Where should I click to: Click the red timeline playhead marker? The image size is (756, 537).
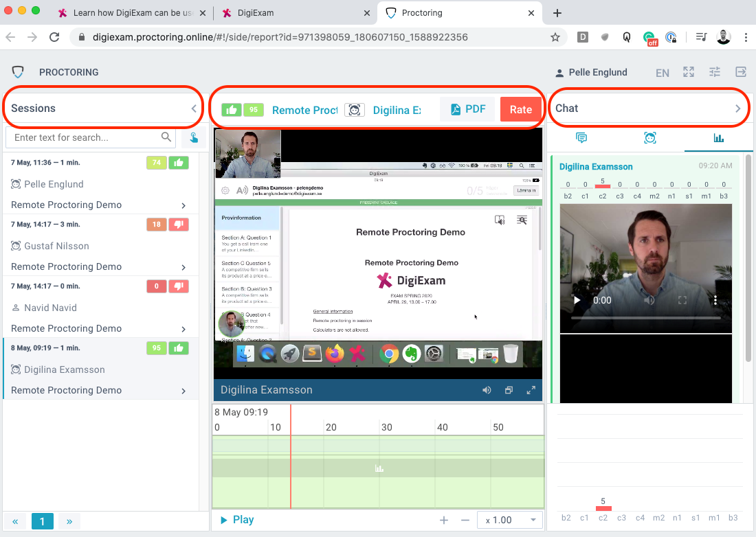point(291,456)
